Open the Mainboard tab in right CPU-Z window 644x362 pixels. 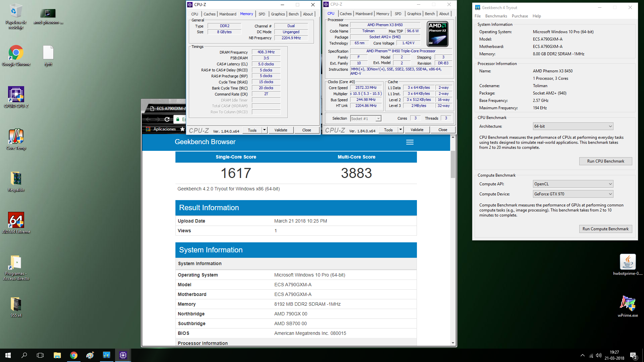pos(364,14)
